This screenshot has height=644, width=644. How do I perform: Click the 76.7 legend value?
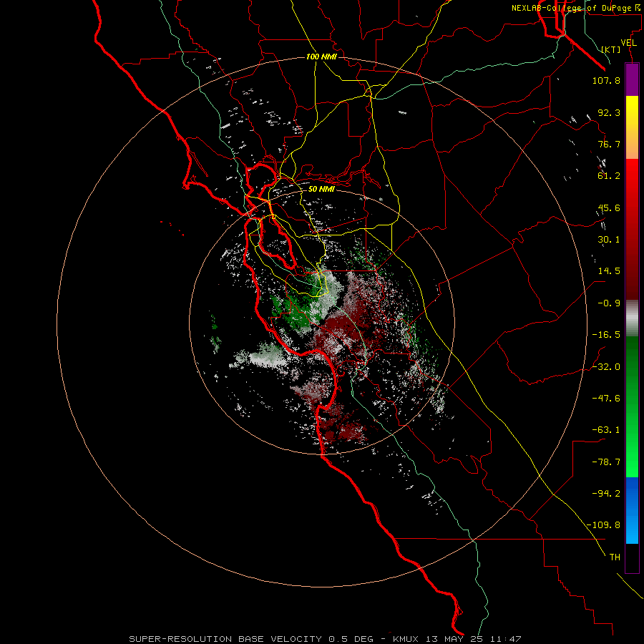pyautogui.click(x=609, y=144)
